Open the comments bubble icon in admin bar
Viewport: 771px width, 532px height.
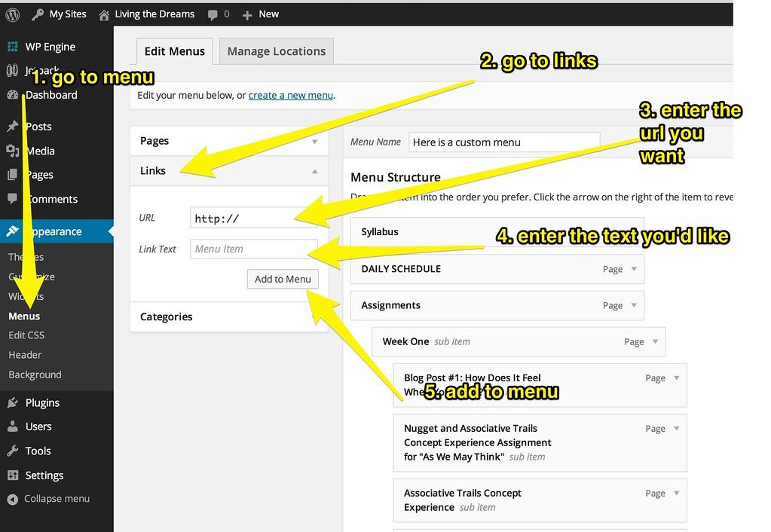[x=213, y=15]
